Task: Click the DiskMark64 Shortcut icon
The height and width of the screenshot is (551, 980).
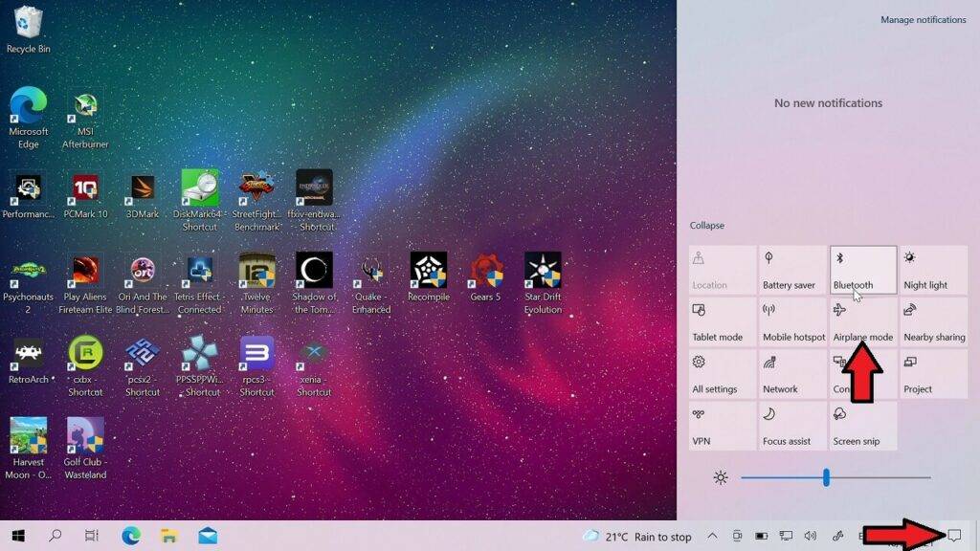Action: [199, 201]
